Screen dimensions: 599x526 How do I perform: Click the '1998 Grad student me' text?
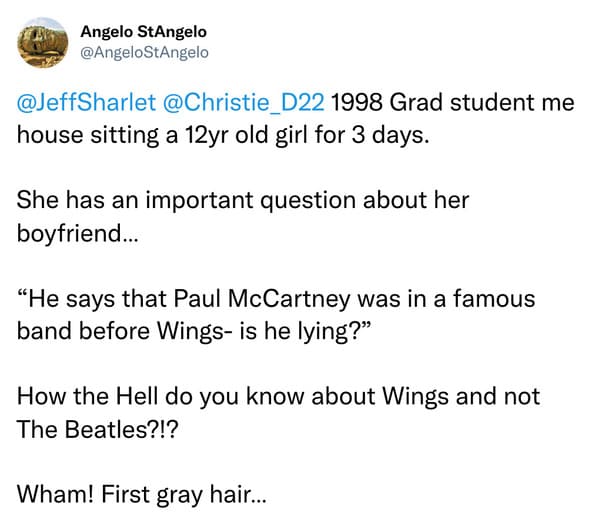(x=453, y=102)
